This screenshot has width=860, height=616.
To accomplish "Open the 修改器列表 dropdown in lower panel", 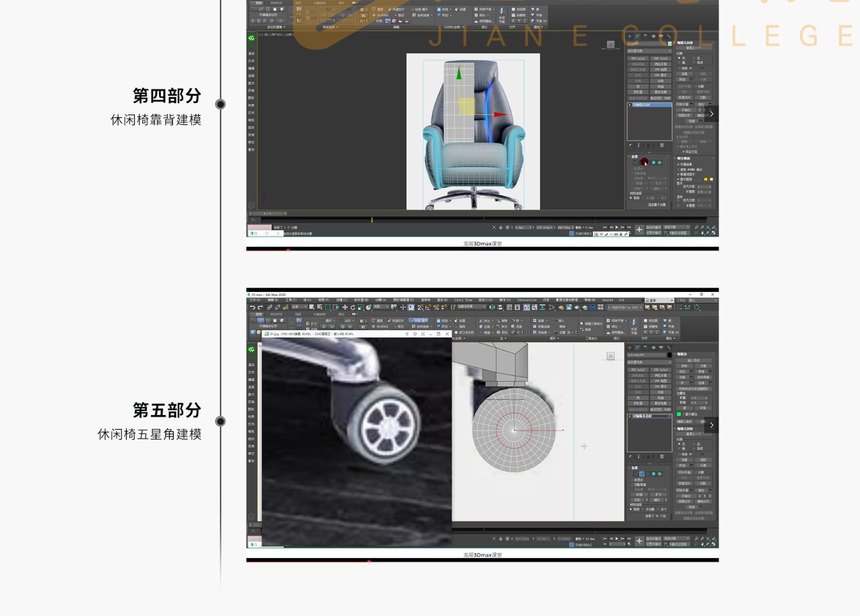I will (x=649, y=362).
